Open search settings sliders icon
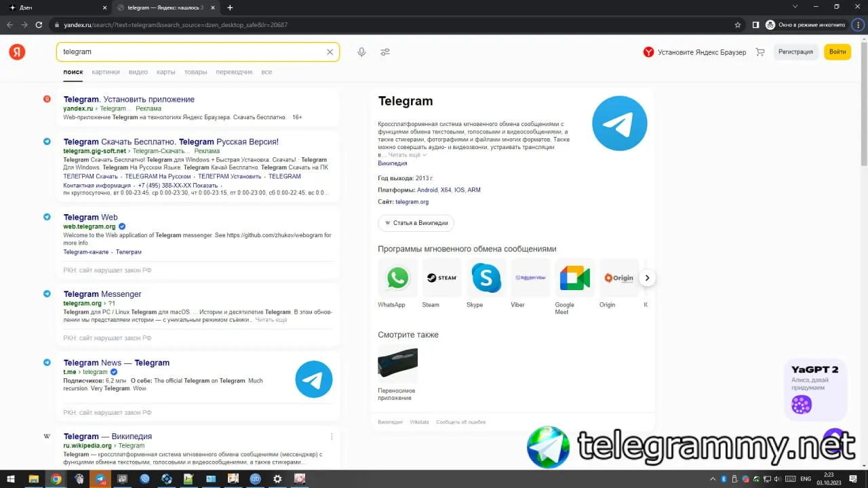Screen dimensions: 868x488 (385, 52)
